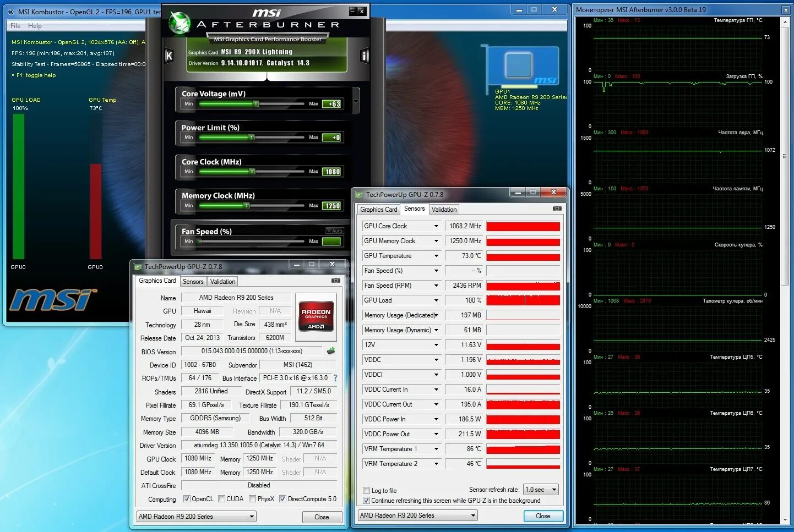Click the GPU Temperature red sensor graph
The width and height of the screenshot is (794, 532).
coord(523,256)
